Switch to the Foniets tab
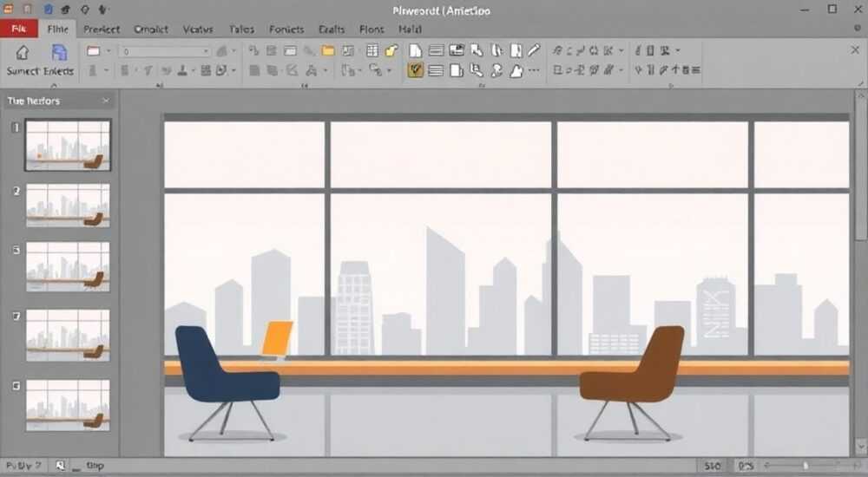Image resolution: width=868 pixels, height=477 pixels. pos(286,29)
